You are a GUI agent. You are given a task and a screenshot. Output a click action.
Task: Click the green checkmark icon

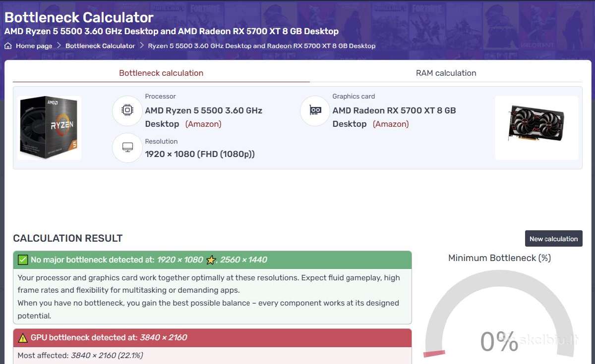(x=22, y=260)
